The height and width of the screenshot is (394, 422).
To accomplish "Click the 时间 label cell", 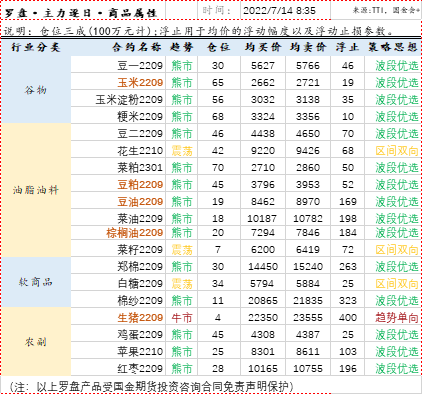I will click(217, 11).
